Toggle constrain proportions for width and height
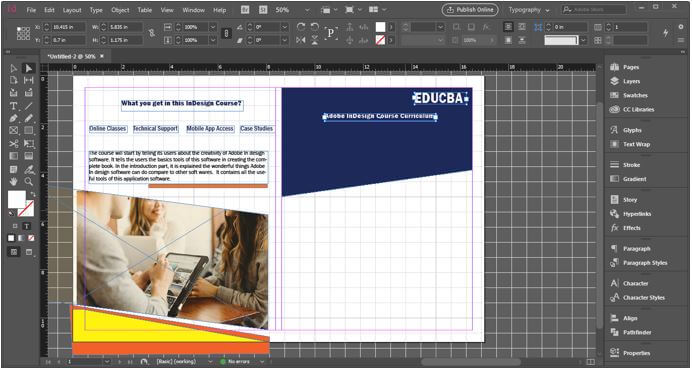The width and height of the screenshot is (692, 370). [x=152, y=34]
